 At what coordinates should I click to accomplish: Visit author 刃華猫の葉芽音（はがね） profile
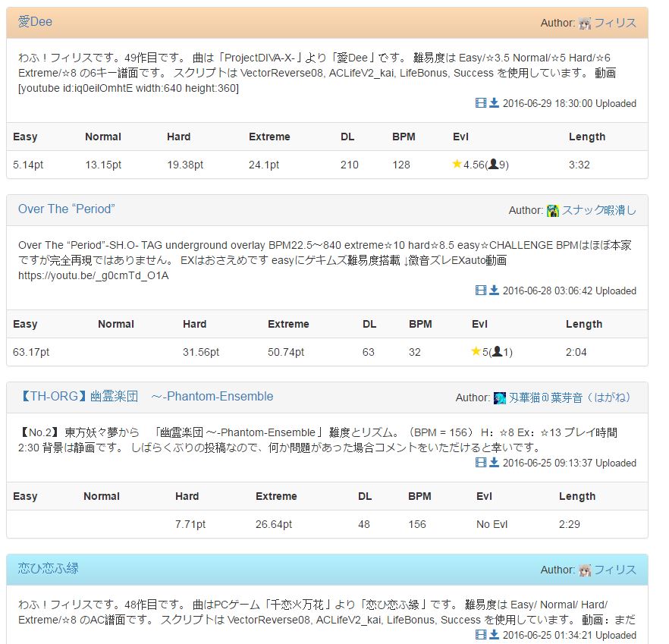point(570,397)
